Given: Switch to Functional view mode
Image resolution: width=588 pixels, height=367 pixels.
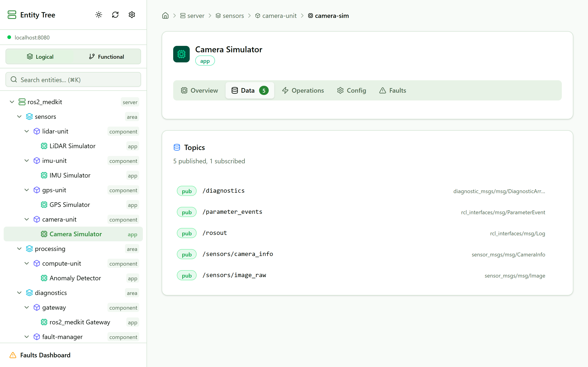Looking at the screenshot, I should pyautogui.click(x=106, y=57).
